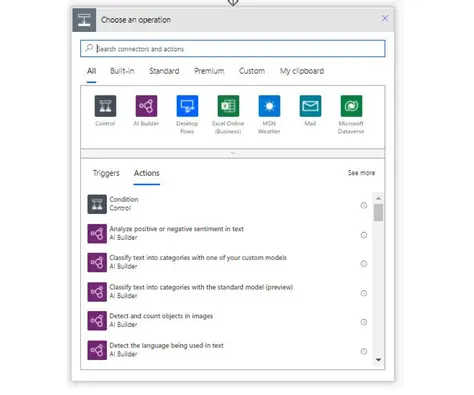Click icon beside Detect the language being used
This screenshot has height=395, width=474.
coord(97,350)
